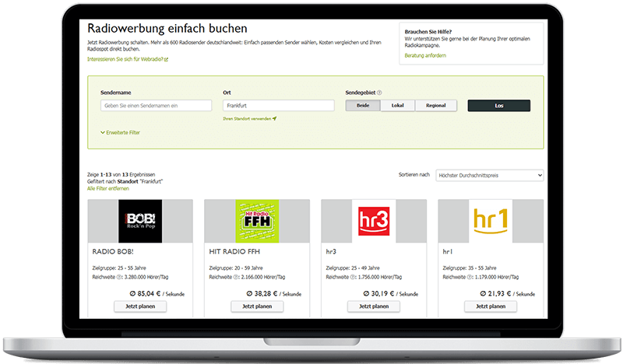
Task: Click the Beratung anfordern link
Action: click(426, 55)
